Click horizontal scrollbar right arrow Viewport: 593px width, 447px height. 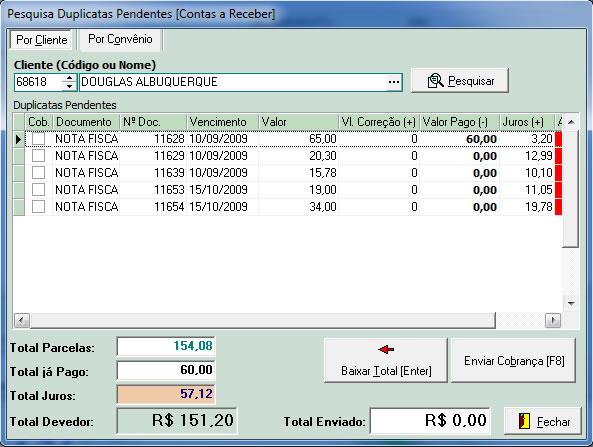553,321
